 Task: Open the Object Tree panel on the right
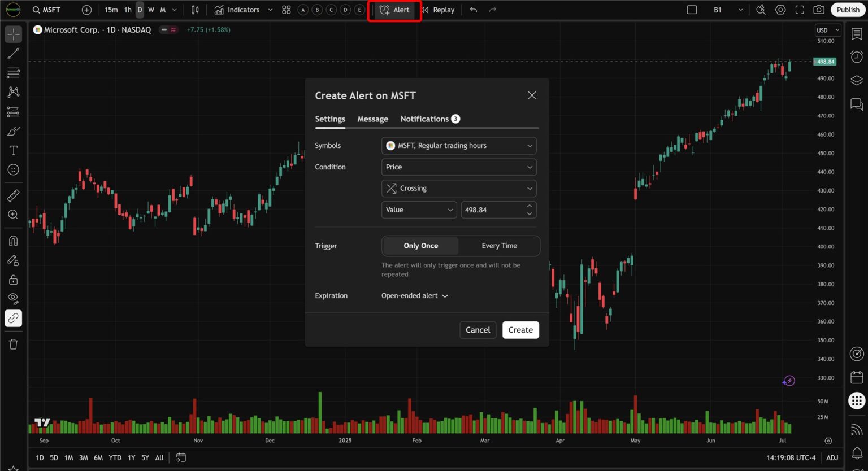tap(856, 81)
